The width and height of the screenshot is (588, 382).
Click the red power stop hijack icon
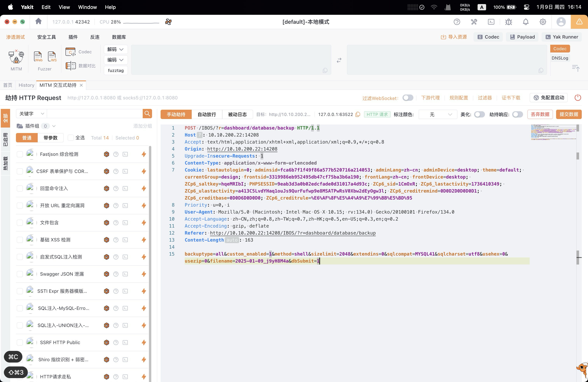pos(578,98)
